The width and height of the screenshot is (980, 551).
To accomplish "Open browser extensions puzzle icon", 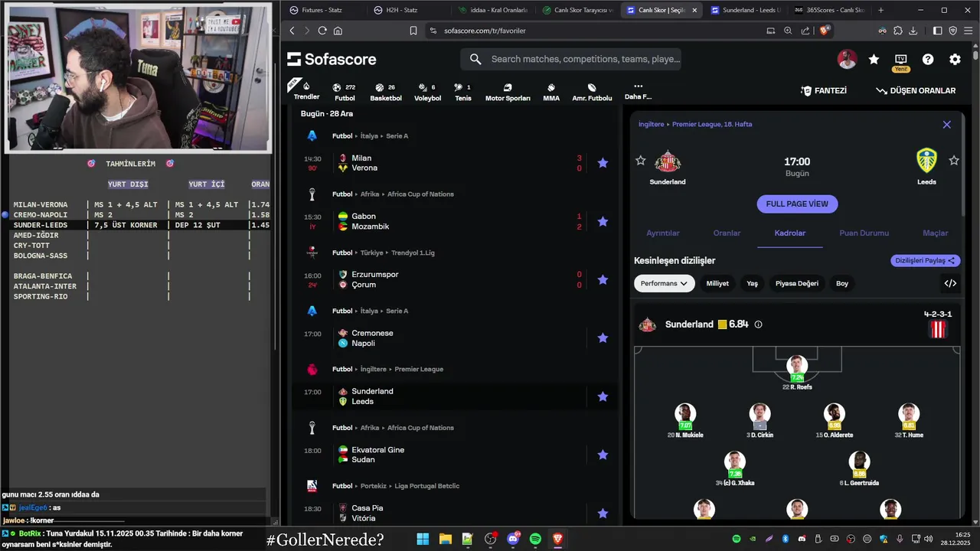I will click(x=898, y=31).
